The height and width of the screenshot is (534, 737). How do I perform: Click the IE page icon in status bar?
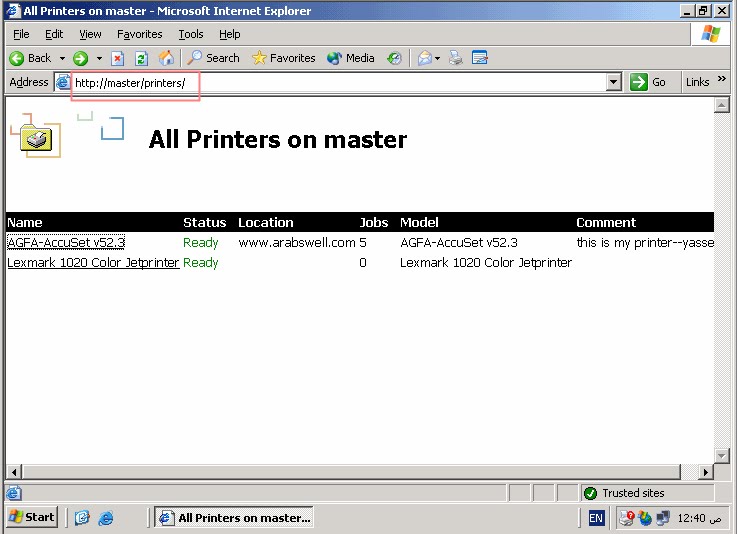click(14, 493)
